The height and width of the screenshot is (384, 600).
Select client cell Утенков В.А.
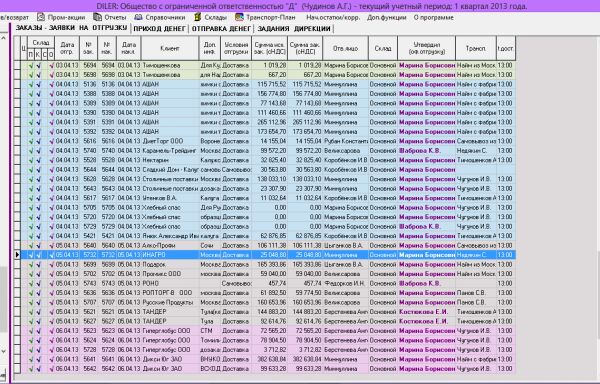[170, 198]
